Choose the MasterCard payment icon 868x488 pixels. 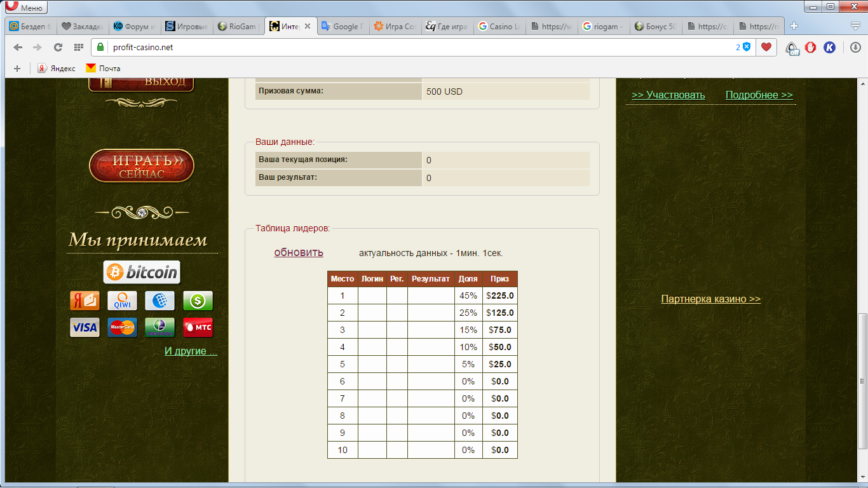122,327
